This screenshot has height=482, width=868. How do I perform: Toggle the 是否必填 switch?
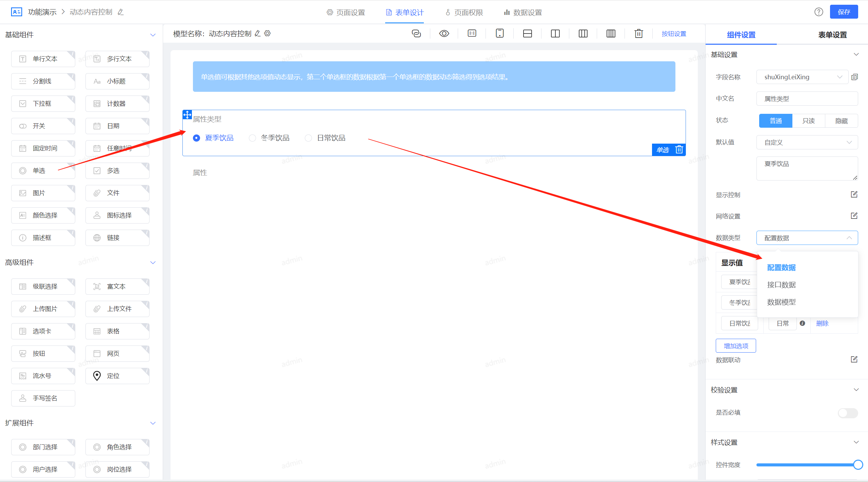coord(847,413)
